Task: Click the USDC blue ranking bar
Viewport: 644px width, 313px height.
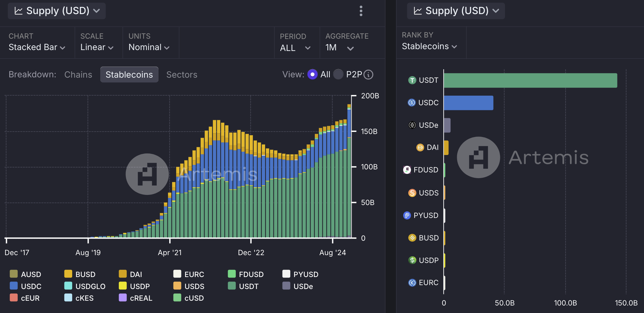Action: coord(468,103)
